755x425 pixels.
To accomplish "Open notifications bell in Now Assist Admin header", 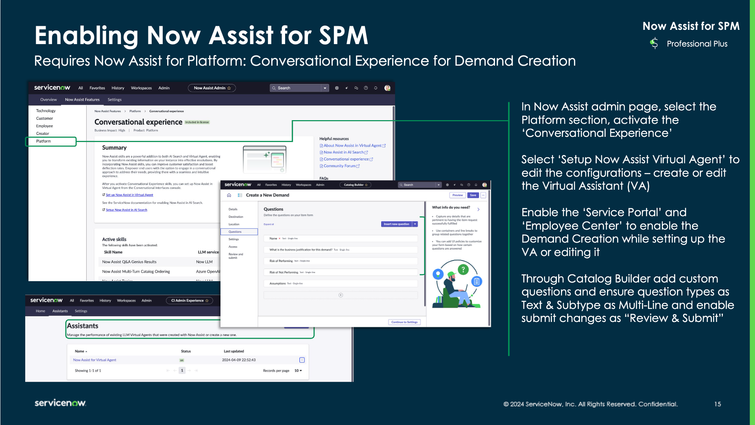I will [376, 88].
